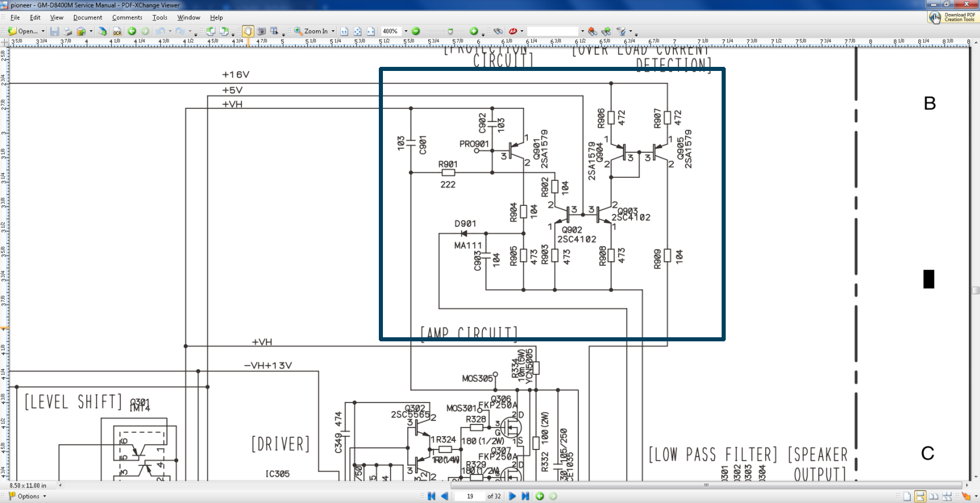
Task: Select the Snapshot camera tool
Action: coord(261,31)
